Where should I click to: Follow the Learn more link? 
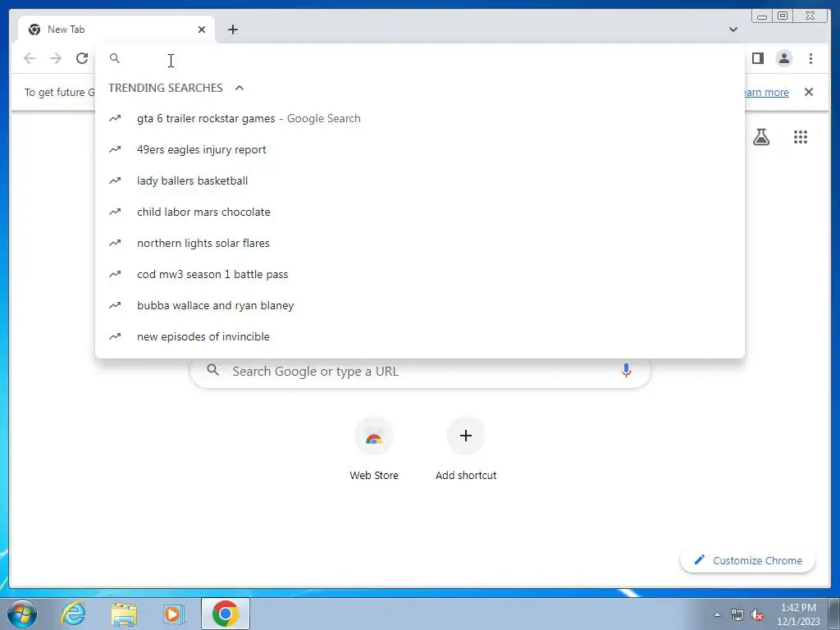point(766,92)
